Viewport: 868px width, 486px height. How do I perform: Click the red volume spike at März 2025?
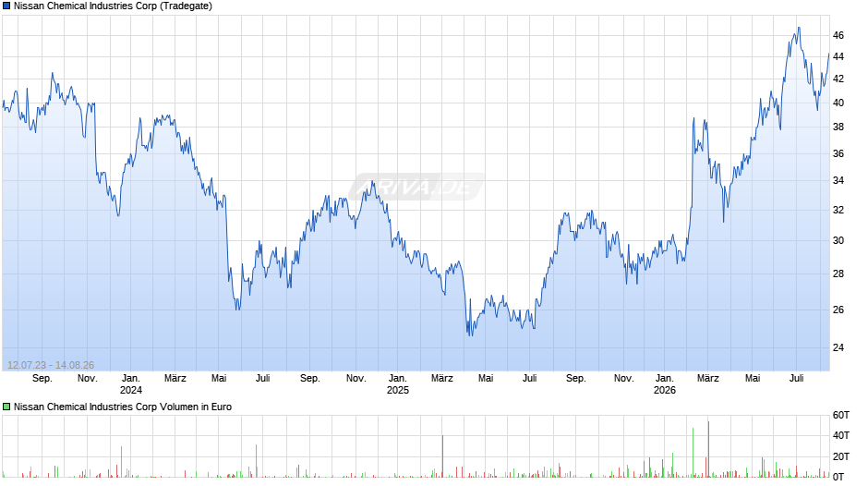tap(443, 456)
